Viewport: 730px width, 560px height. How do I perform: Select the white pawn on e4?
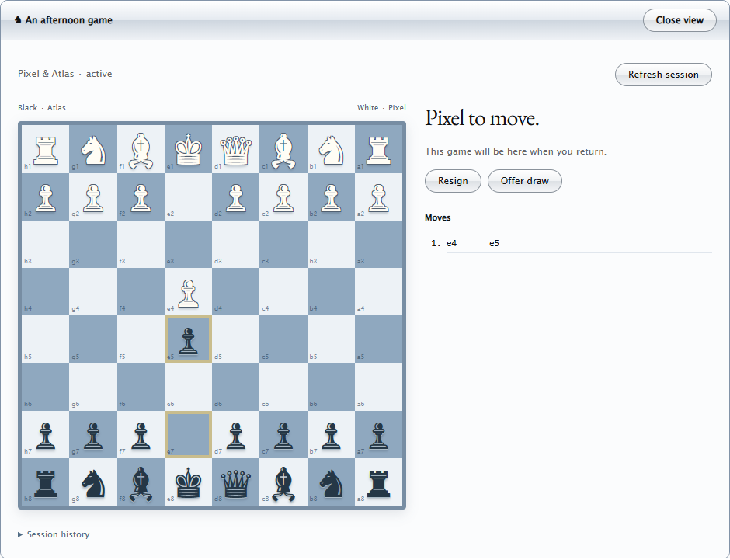[x=188, y=292]
